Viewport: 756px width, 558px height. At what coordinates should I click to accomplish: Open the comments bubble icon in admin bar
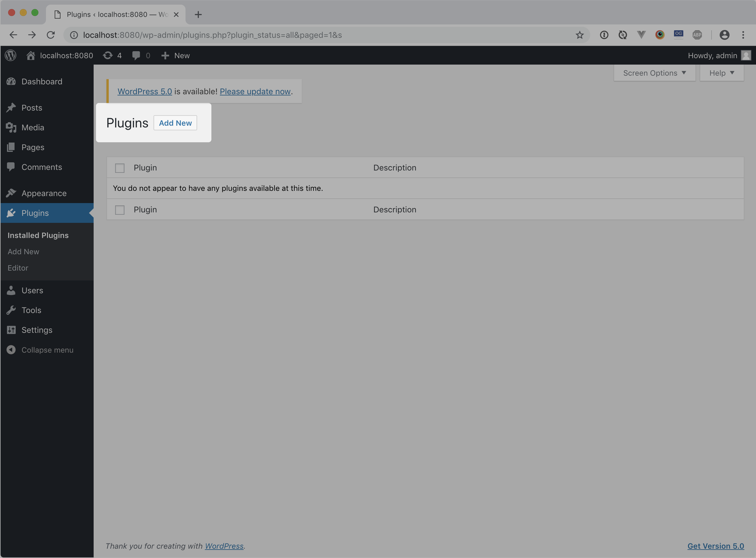pos(136,55)
